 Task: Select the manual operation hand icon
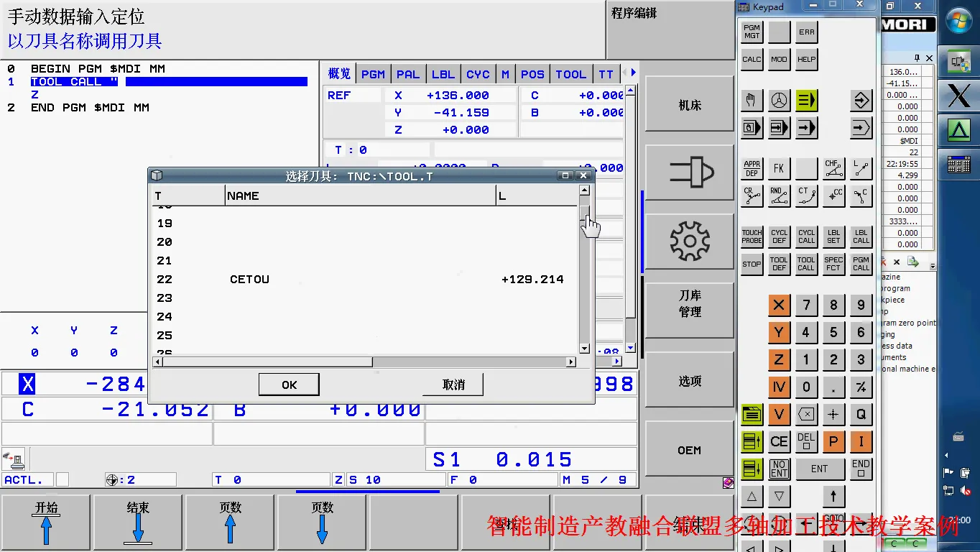[752, 101]
